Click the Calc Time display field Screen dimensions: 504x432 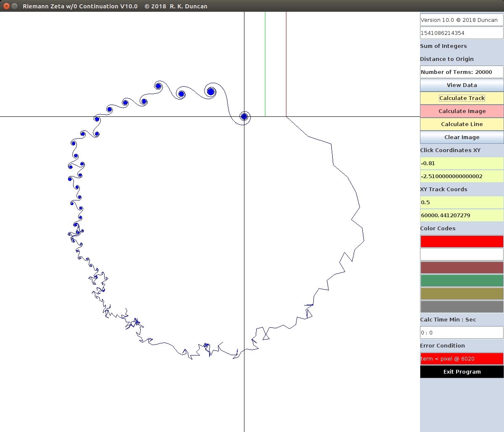tap(462, 332)
